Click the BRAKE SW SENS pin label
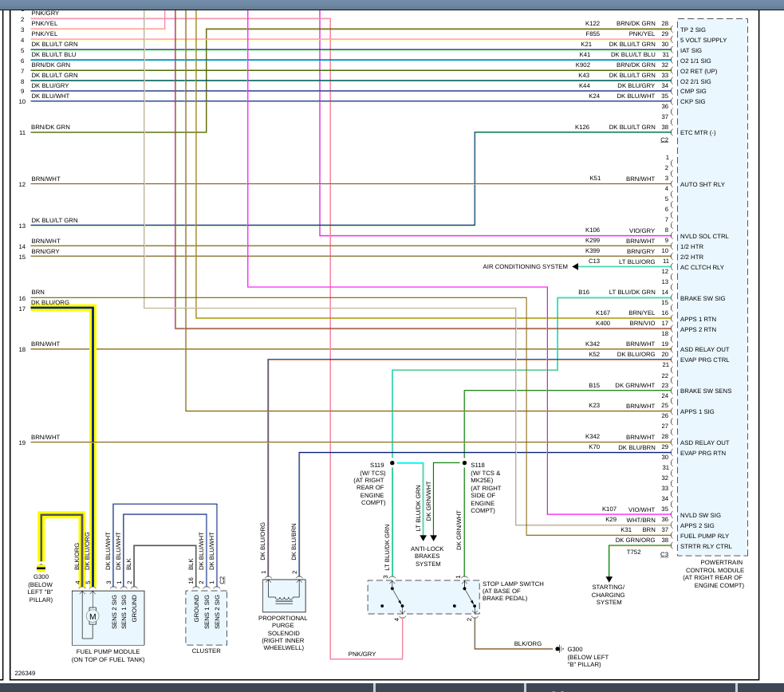This screenshot has height=692, width=784. 706,391
